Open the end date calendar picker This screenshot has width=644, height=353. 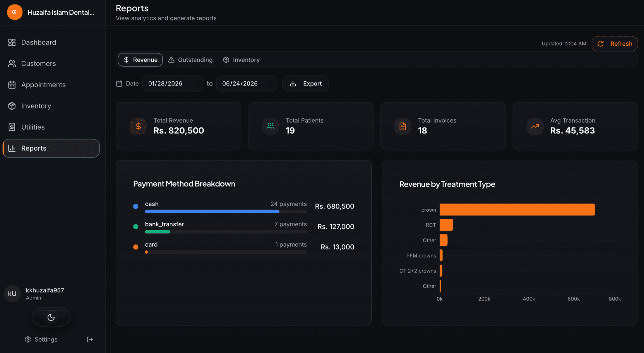point(271,84)
